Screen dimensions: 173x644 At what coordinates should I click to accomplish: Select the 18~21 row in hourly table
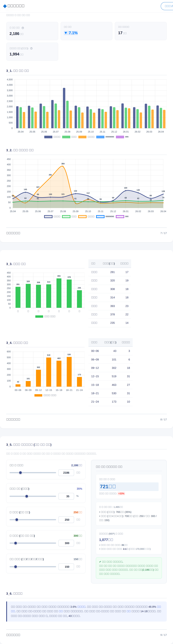[x=110, y=393]
